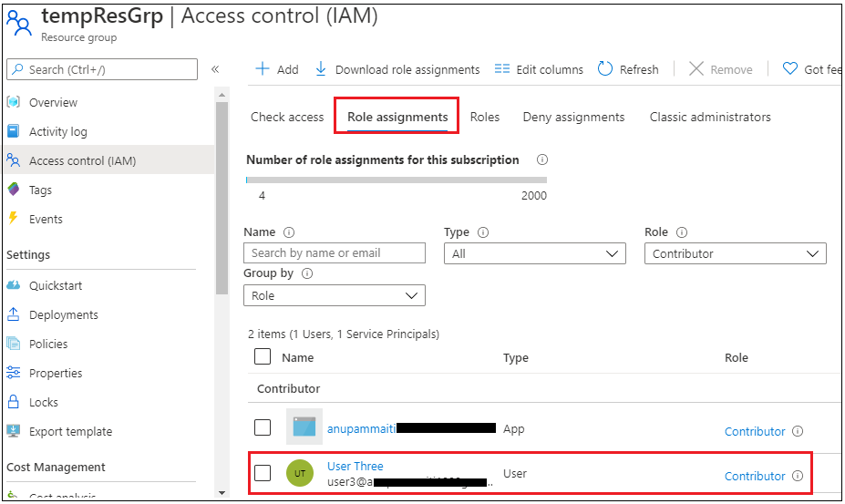This screenshot has height=504, width=845.
Task: Click the Locks padlock icon
Action: pos(14,402)
